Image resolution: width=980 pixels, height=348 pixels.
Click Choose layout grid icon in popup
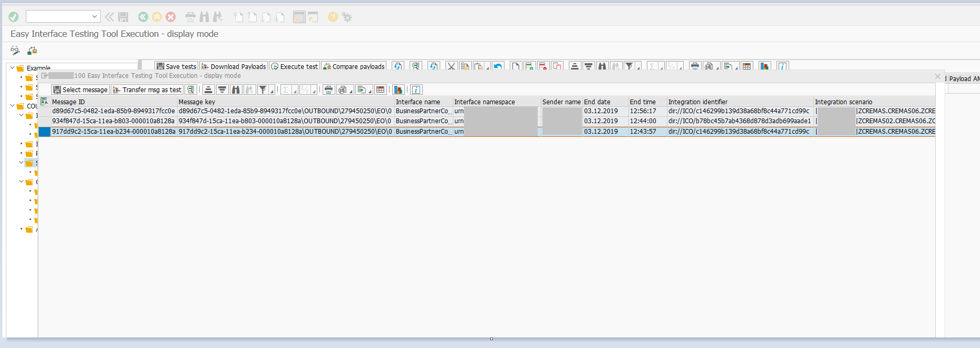pos(380,90)
